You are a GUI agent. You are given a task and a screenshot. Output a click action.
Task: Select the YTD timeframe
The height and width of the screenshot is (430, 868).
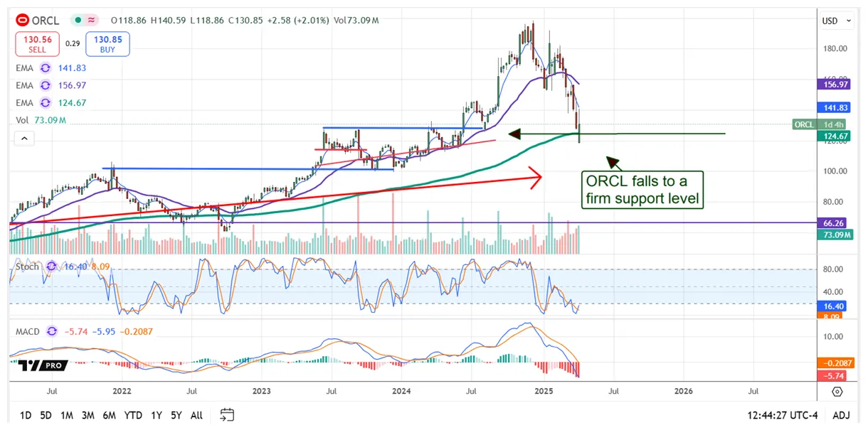pos(133,415)
